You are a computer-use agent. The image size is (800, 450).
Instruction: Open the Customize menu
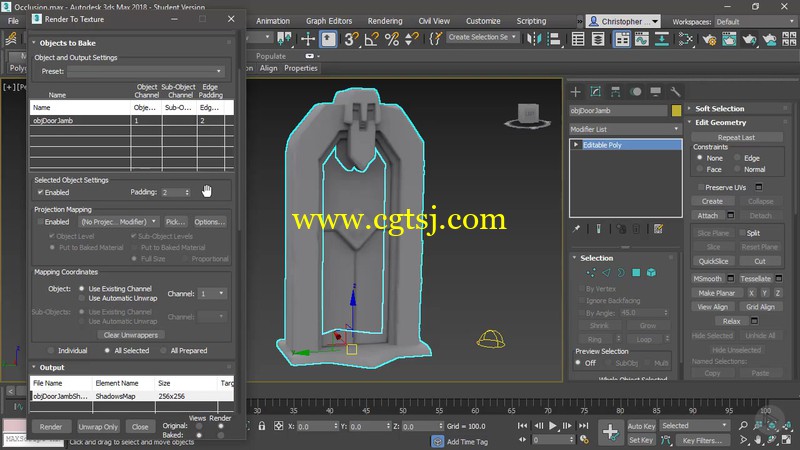(483, 21)
